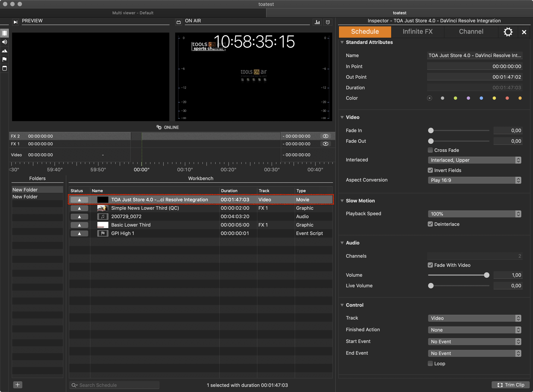Sort workbench by Duration column

(238, 191)
